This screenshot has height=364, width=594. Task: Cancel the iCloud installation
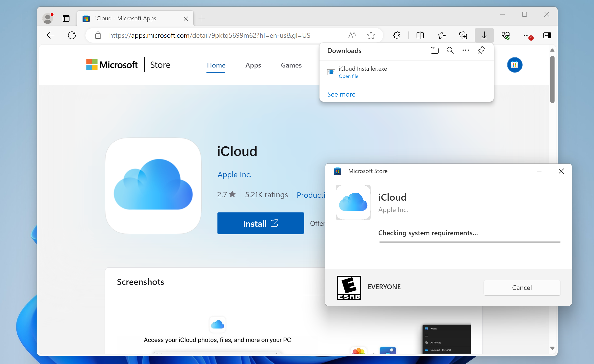click(522, 288)
